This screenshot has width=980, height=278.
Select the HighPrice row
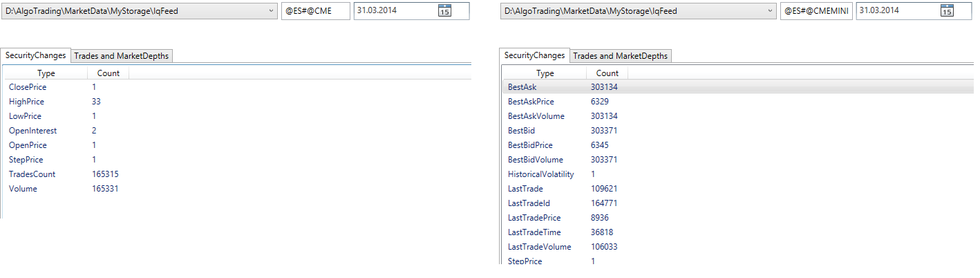[238, 102]
